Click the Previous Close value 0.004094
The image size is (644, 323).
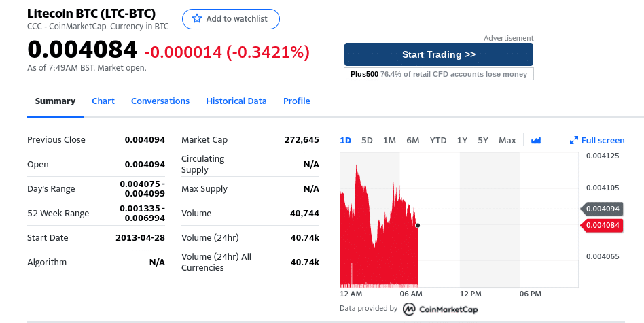(145, 139)
